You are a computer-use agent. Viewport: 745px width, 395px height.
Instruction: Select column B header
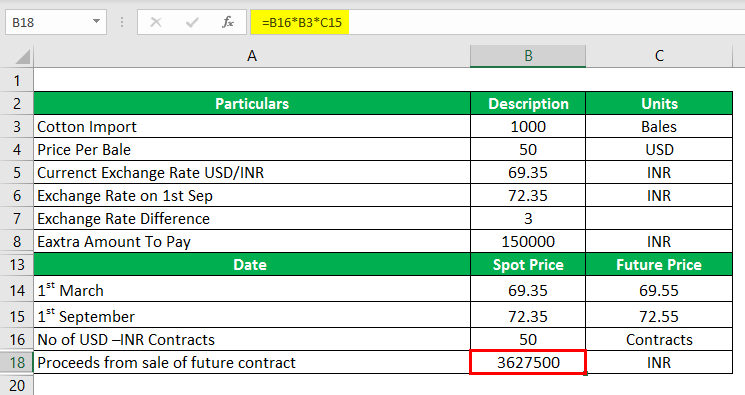[528, 56]
